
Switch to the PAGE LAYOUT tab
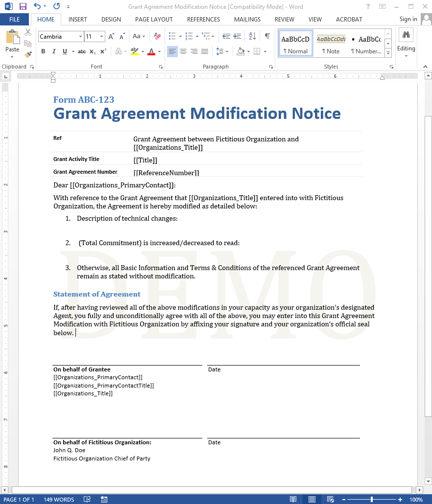click(154, 19)
